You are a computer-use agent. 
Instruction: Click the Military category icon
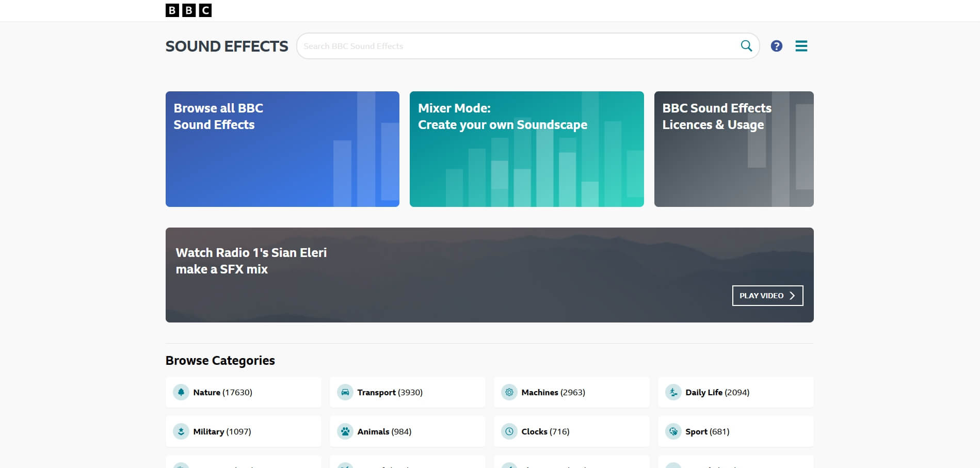pos(181,431)
